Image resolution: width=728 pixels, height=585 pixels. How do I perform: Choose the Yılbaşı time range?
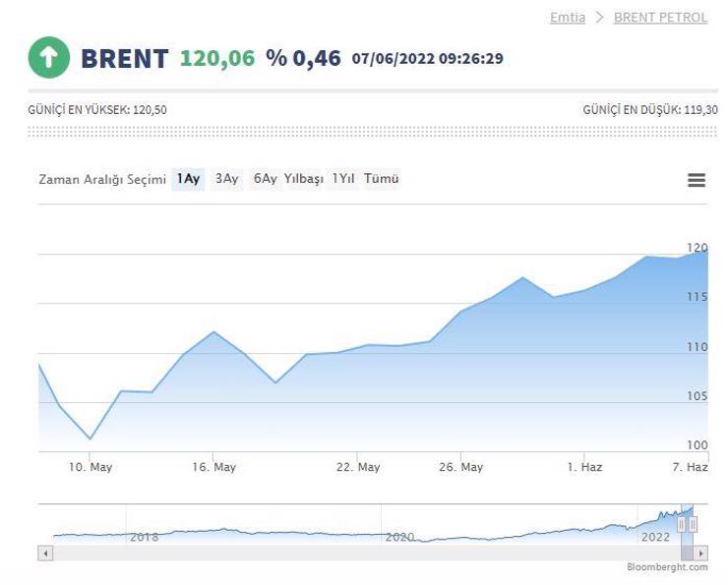pos(304,179)
